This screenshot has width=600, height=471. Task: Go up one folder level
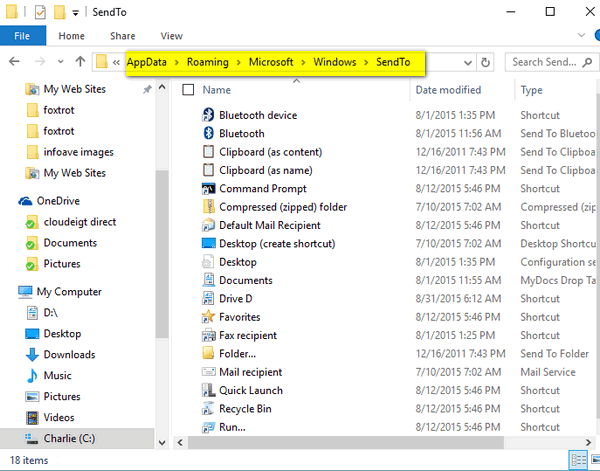pyautogui.click(x=80, y=61)
